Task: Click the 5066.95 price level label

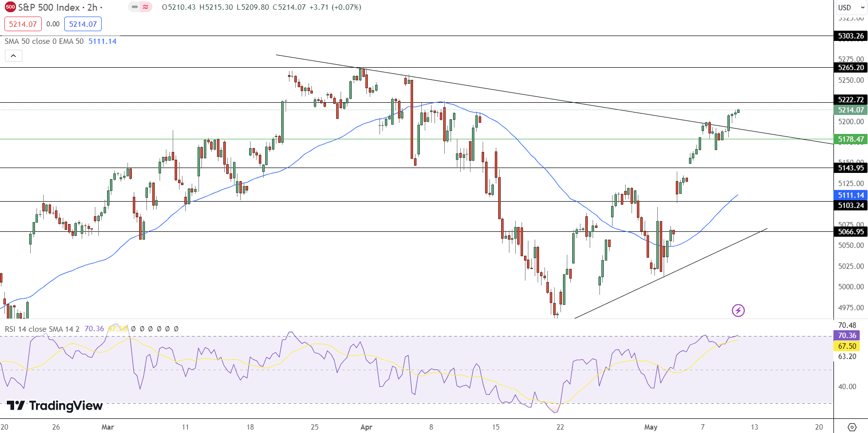Action: tap(850, 232)
